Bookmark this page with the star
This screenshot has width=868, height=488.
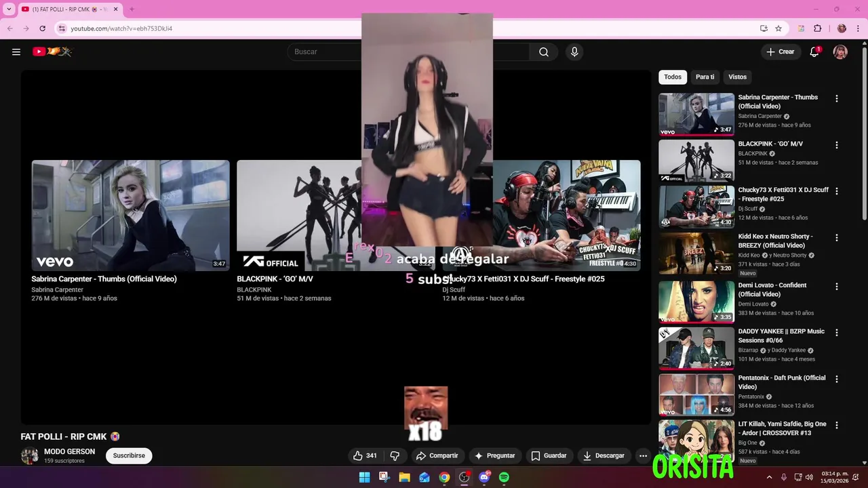pyautogui.click(x=778, y=28)
